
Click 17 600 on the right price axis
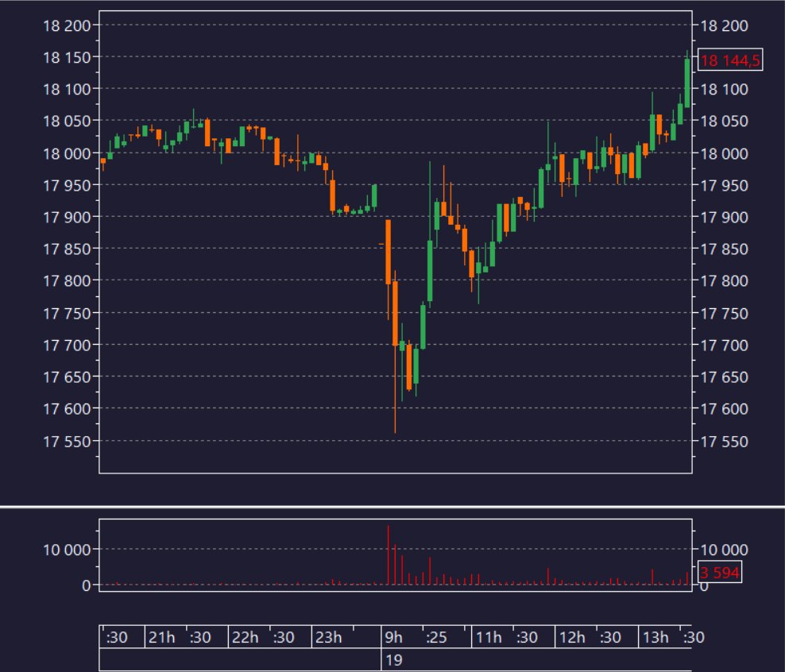point(723,409)
